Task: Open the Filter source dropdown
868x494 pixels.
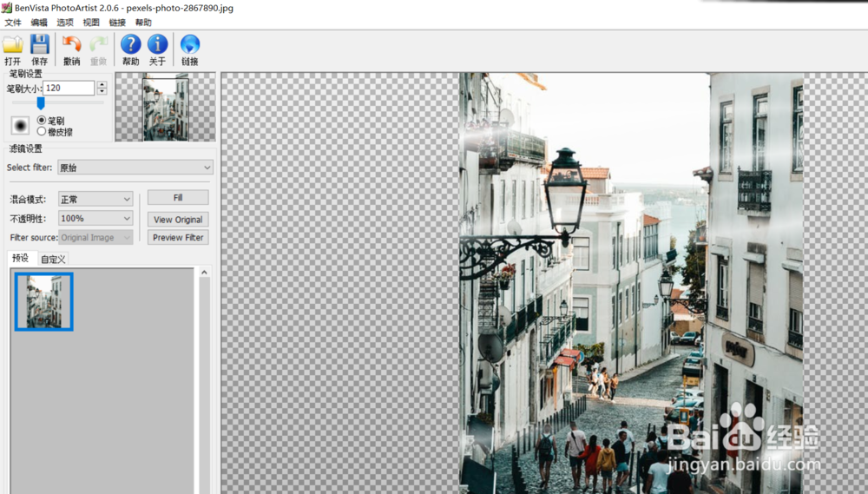Action: pos(95,237)
